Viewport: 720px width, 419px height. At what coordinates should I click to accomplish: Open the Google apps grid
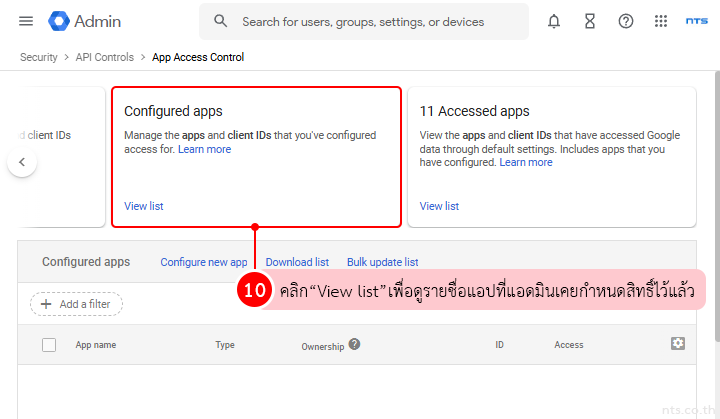(x=661, y=21)
